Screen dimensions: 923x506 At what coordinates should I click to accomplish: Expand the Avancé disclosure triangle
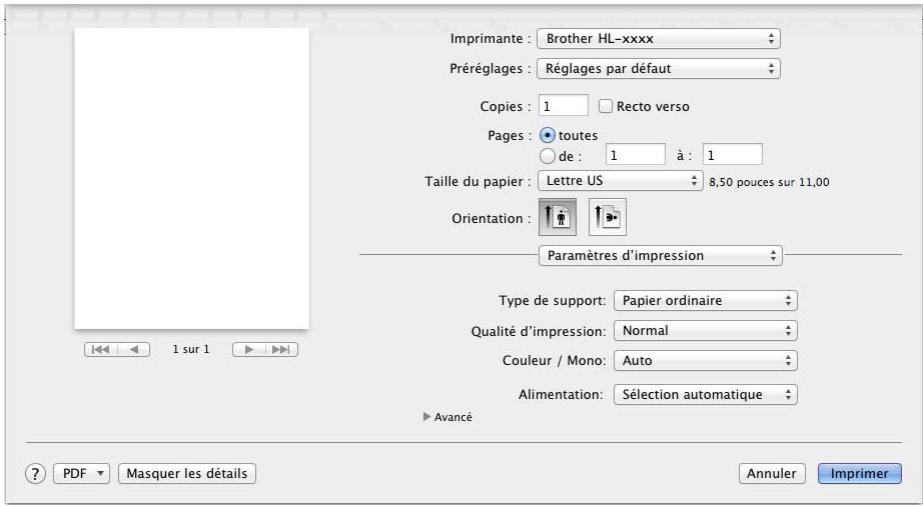pos(427,417)
